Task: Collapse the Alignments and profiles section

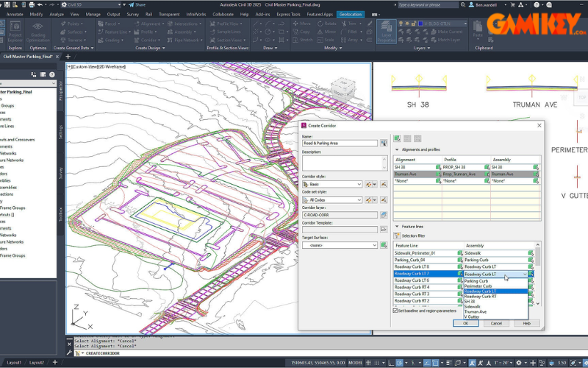Action: coord(397,149)
